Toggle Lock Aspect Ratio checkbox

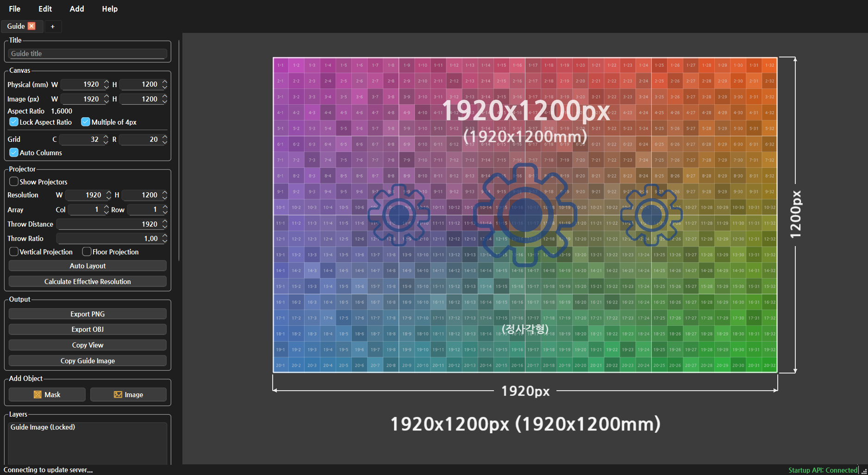point(14,122)
